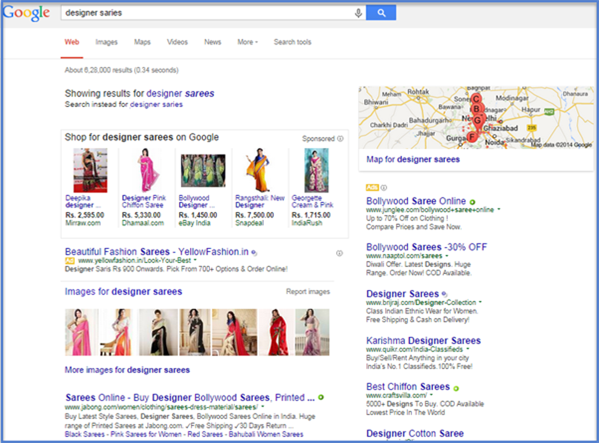Open Bollywood Saree Online ad
The width and height of the screenshot is (600, 443).
click(x=416, y=201)
